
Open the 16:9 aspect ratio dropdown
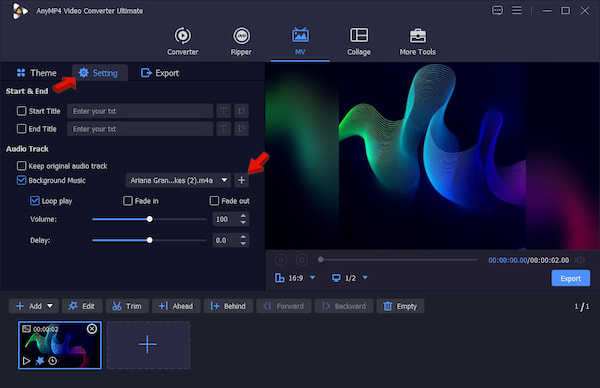click(x=295, y=278)
